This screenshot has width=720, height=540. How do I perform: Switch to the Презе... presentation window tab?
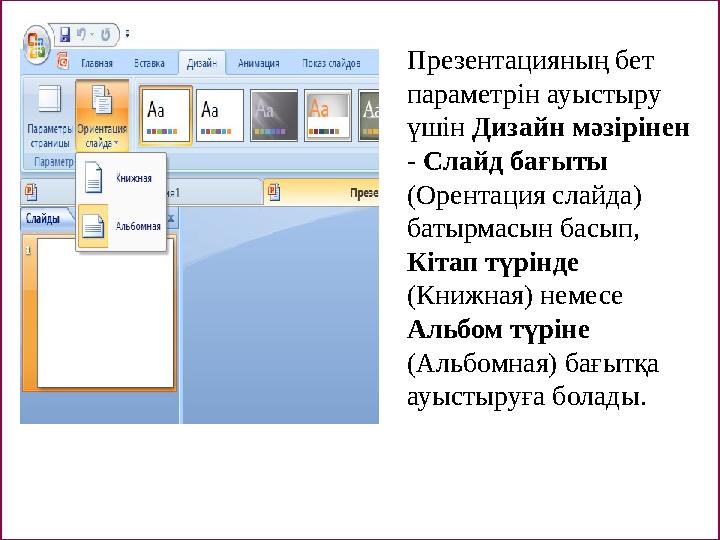pyautogui.click(x=321, y=192)
